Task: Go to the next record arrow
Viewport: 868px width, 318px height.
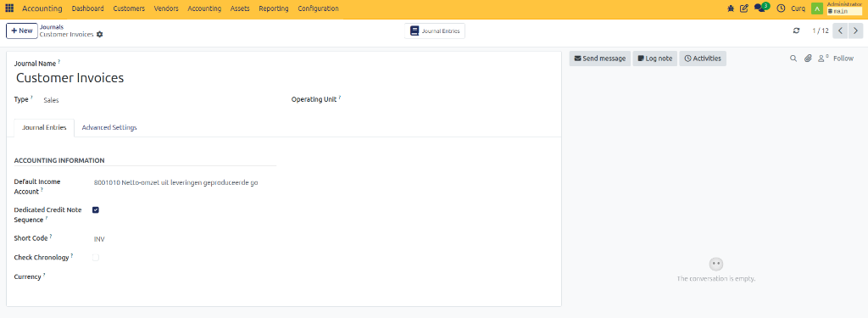Action: tap(856, 31)
